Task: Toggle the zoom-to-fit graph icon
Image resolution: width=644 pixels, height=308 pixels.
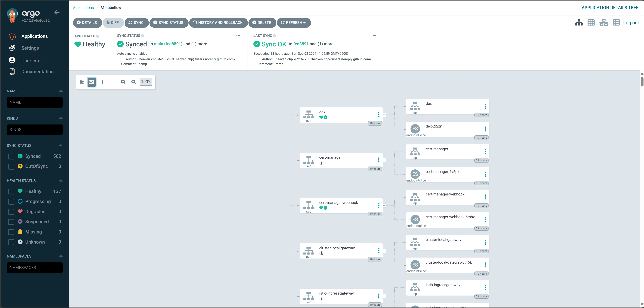Action: point(92,82)
